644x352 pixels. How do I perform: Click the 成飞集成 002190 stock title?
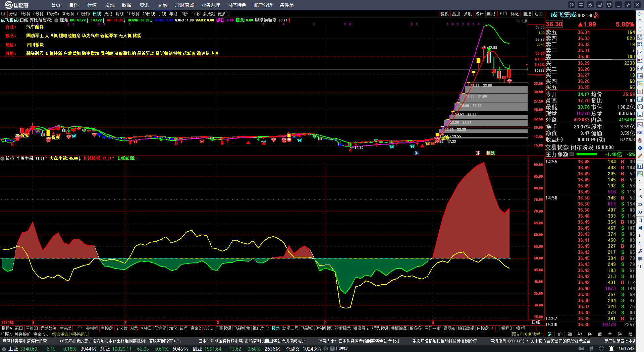[572, 15]
